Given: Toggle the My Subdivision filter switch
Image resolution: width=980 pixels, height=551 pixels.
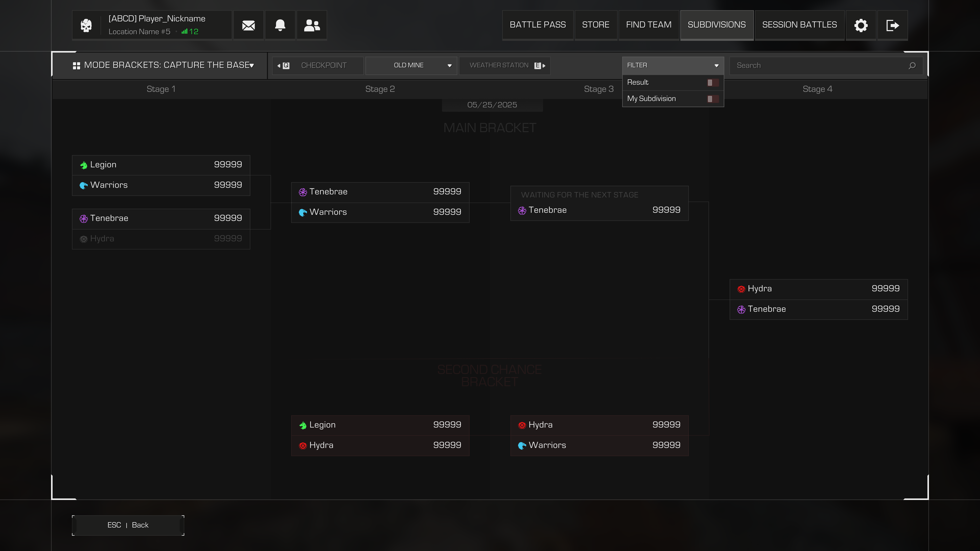Looking at the screenshot, I should [713, 99].
